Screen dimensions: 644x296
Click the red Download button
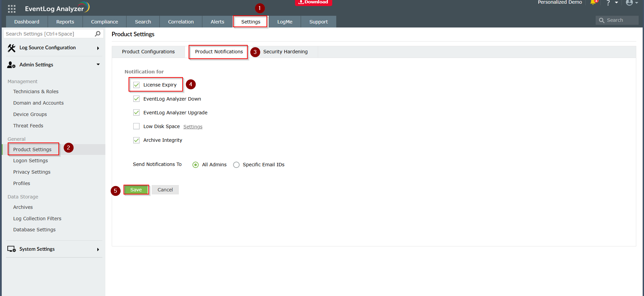(x=313, y=2)
